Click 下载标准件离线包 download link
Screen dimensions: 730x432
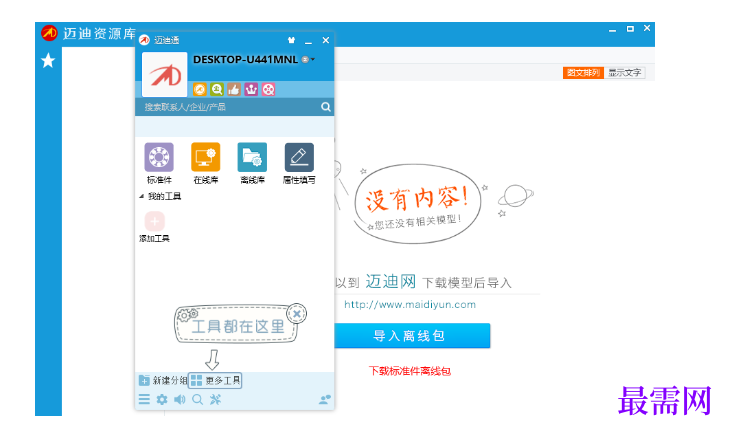pyautogui.click(x=410, y=371)
